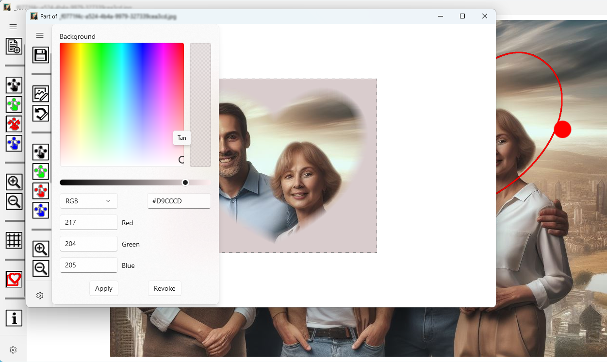Viewport: 607px width, 364px height.
Task: Open settings gear in Part of window
Action: (x=40, y=296)
